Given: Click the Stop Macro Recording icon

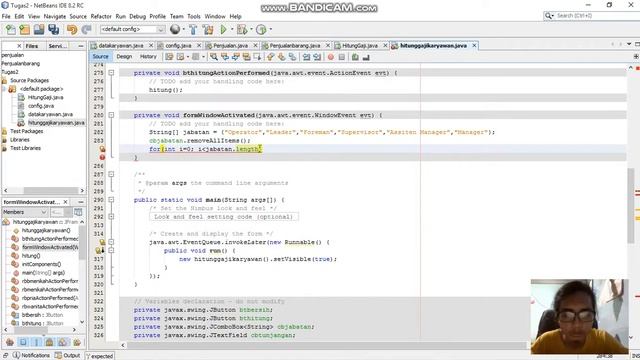Looking at the screenshot, I should (x=342, y=57).
